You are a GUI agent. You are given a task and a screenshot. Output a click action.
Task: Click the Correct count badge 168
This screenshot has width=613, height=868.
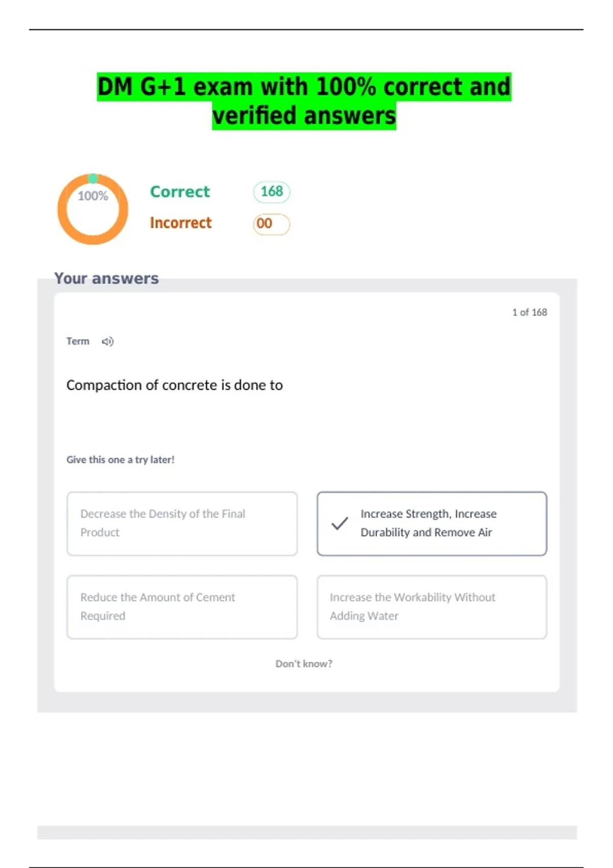272,192
